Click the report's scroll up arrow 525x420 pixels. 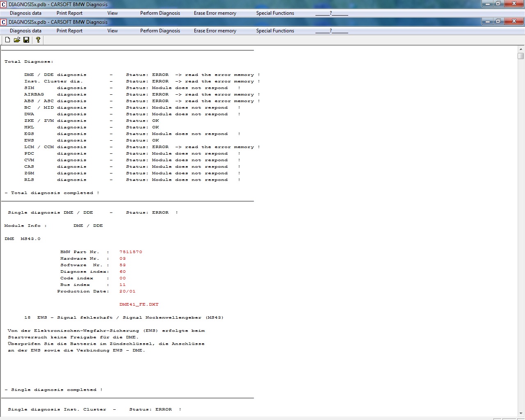(x=520, y=49)
